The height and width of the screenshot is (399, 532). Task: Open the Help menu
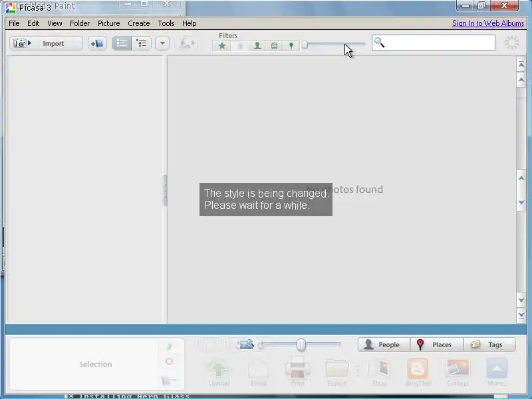[x=189, y=23]
